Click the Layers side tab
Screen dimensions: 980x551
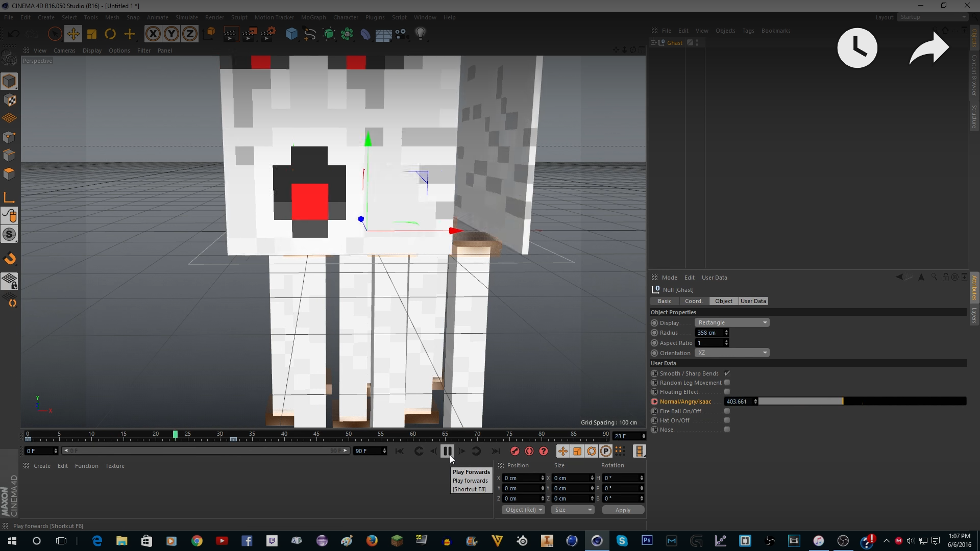974,315
